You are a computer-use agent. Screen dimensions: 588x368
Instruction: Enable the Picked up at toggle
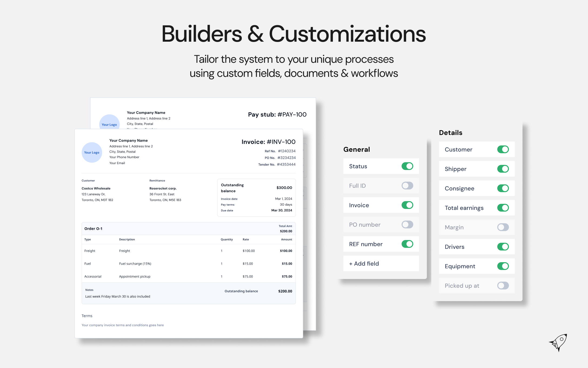(502, 286)
